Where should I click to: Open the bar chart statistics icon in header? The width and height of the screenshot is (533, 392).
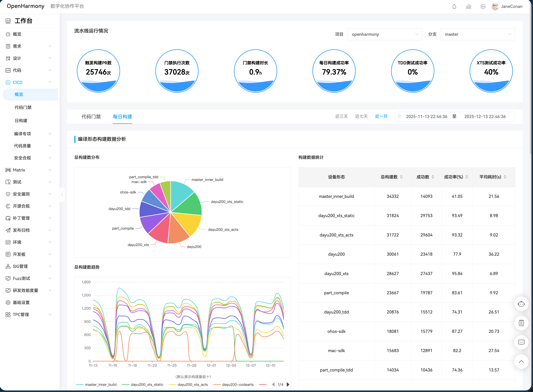pyautogui.click(x=468, y=7)
